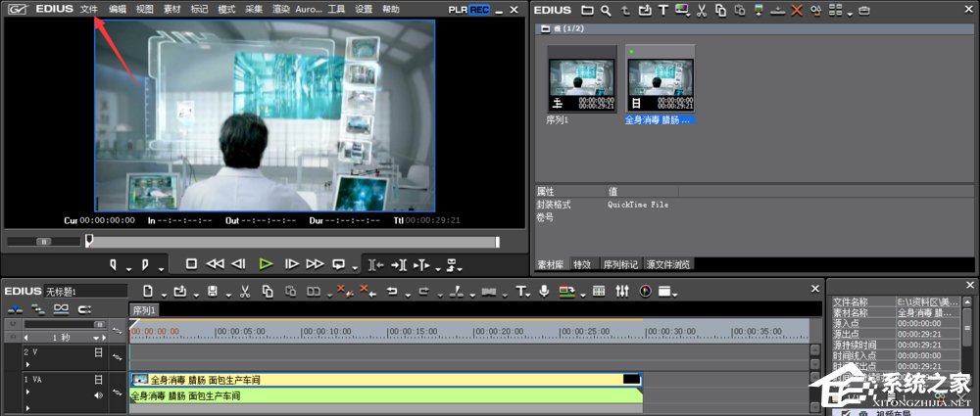This screenshot has width=980, height=416.
Task: Toggle the 视频布局 checkbox in info panel
Action: click(x=846, y=413)
